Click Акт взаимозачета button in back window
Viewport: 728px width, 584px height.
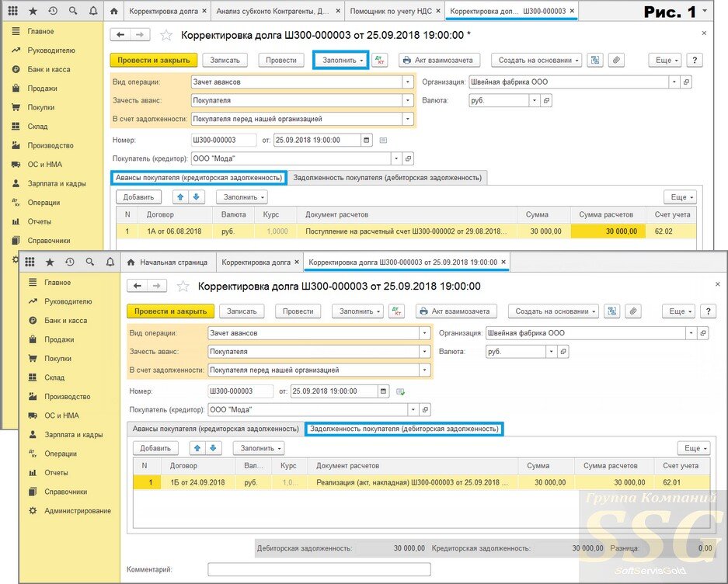point(439,60)
